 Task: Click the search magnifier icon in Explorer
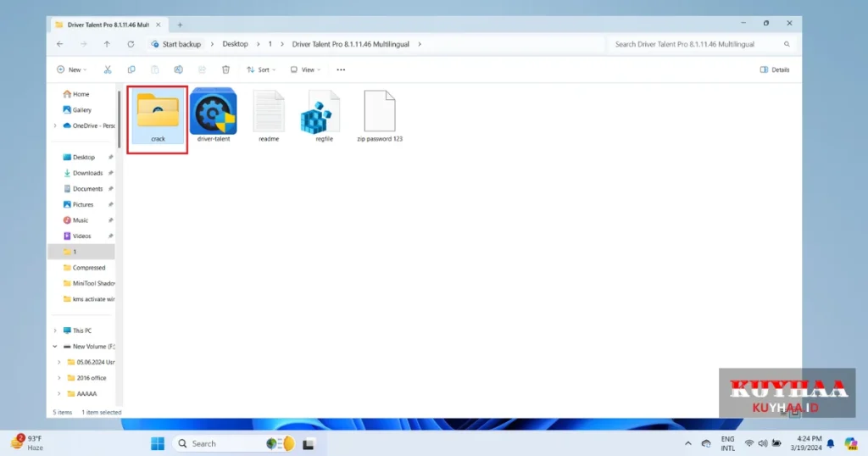(787, 44)
